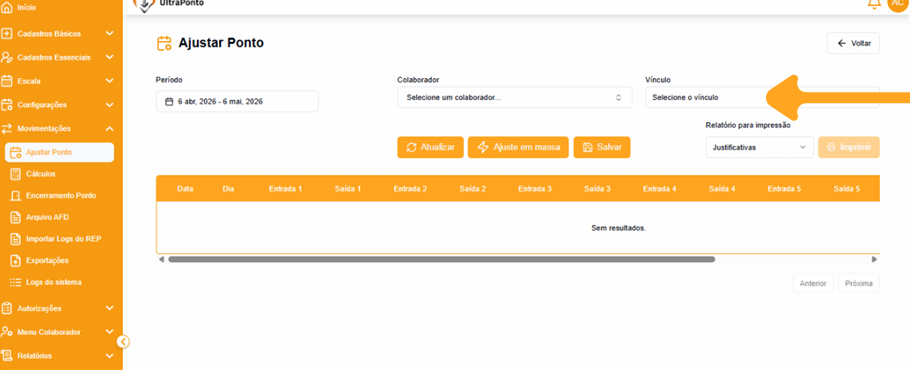This screenshot has width=910, height=370.
Task: Click the Voltar back button
Action: 853,43
